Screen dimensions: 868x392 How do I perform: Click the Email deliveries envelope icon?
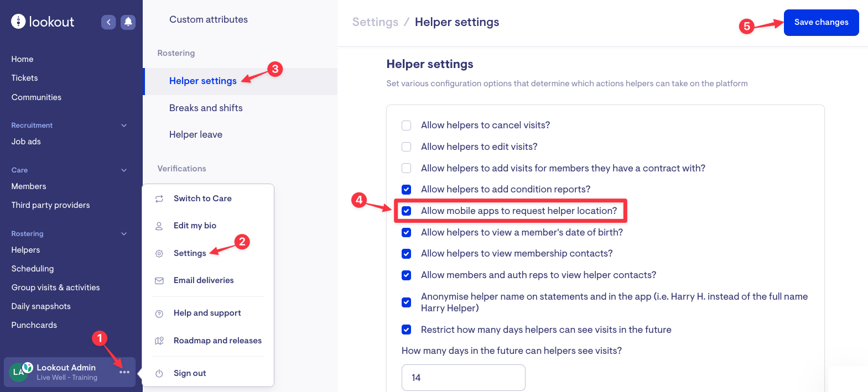[x=159, y=281]
